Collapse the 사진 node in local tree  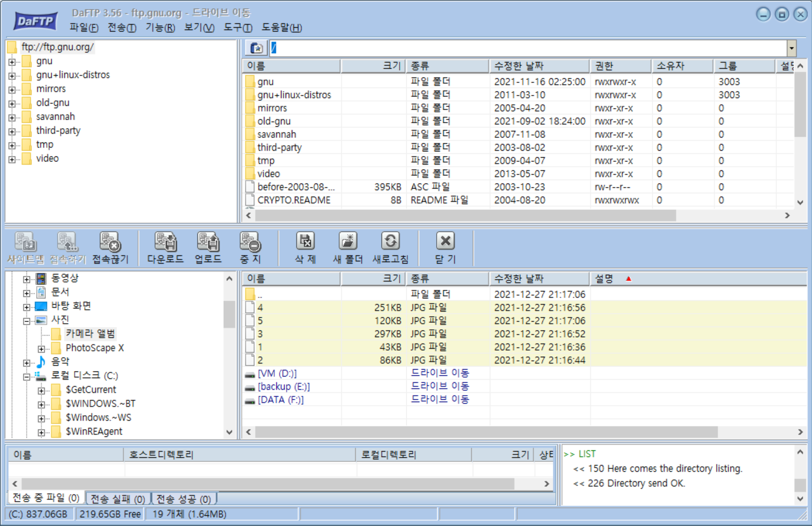(26, 321)
